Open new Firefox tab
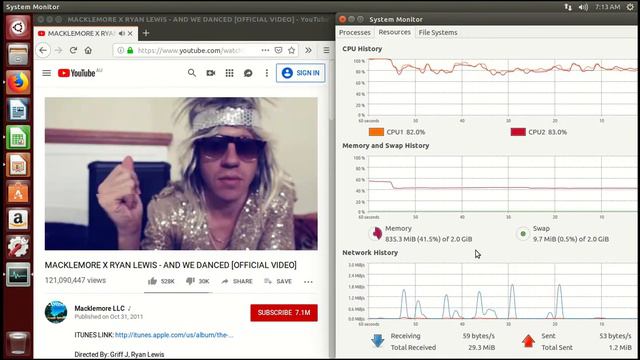640x360 pixels. [x=146, y=33]
